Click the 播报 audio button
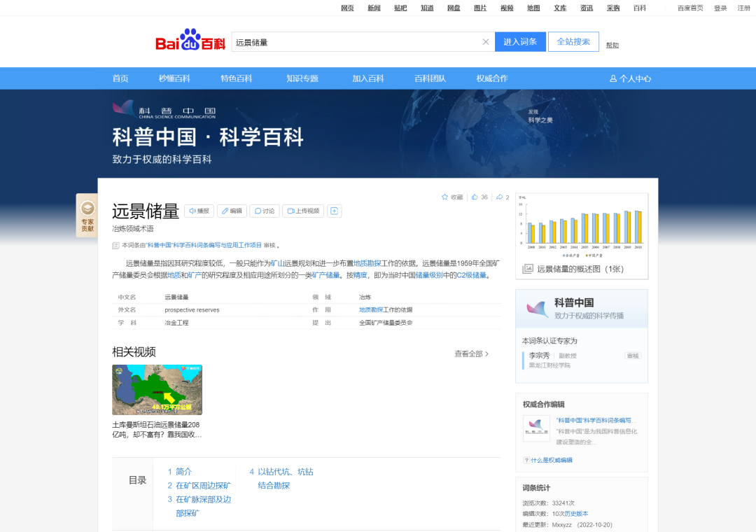Screen dimensions: 756x532 [x=199, y=211]
